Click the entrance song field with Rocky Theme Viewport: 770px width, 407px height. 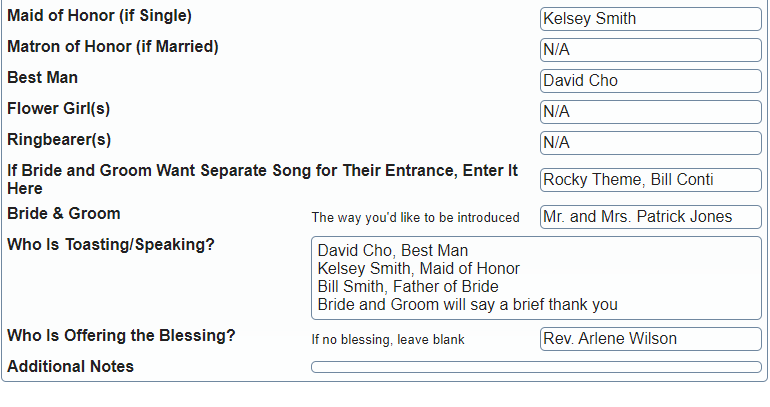(651, 180)
